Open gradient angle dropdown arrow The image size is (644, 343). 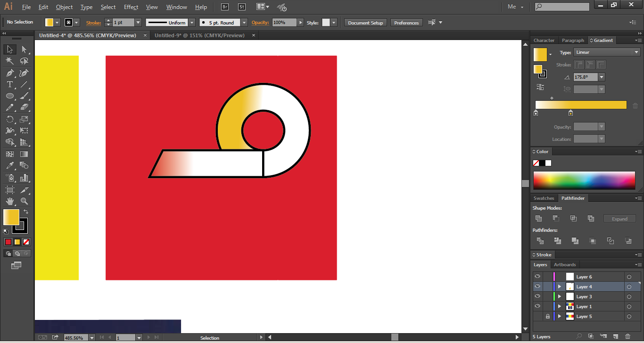point(602,77)
